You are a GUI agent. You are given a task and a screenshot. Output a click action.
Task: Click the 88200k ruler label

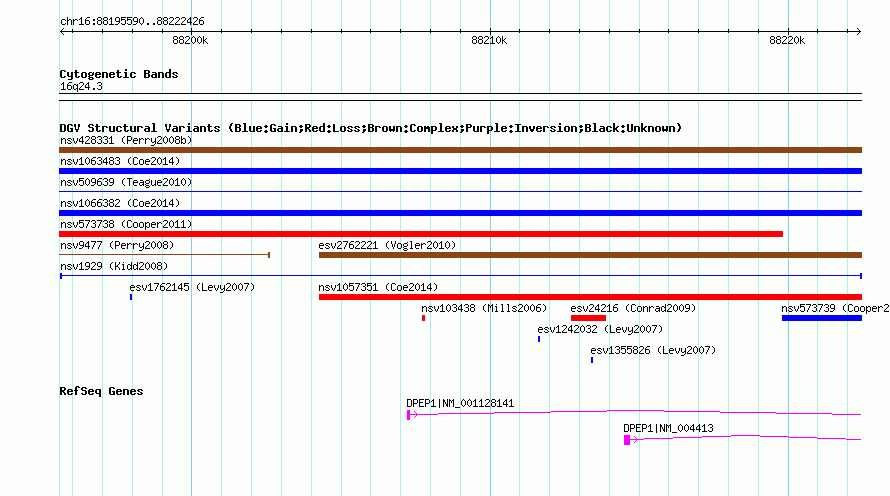[x=190, y=40]
